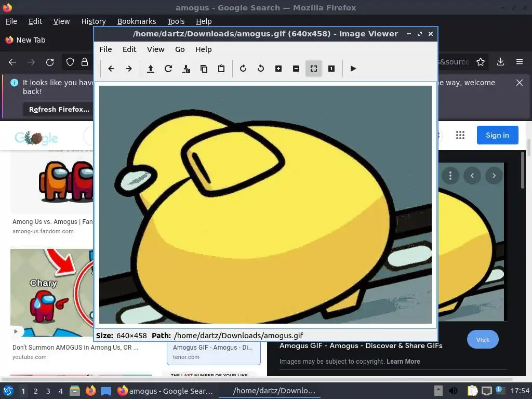Go to next image in Image Viewer

(129, 69)
